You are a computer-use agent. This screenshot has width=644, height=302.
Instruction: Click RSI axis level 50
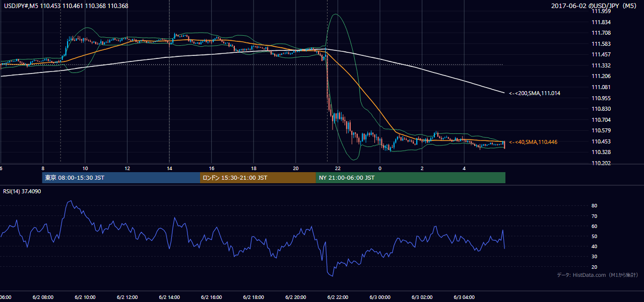coord(595,236)
